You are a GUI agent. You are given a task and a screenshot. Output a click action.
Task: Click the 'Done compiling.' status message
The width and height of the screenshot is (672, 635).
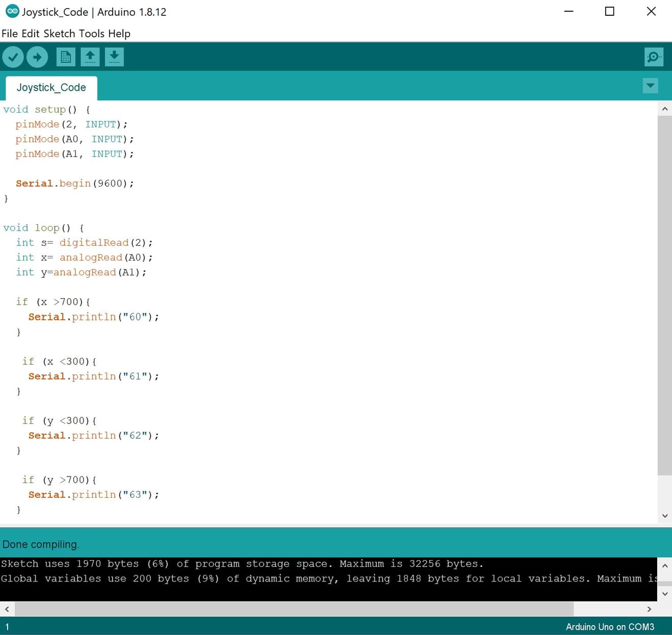pyautogui.click(x=41, y=544)
